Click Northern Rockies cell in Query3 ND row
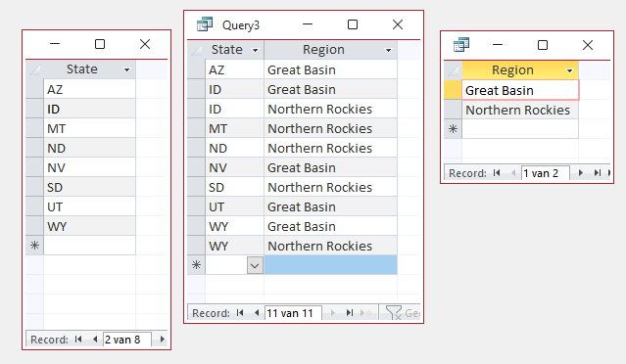This screenshot has height=364, width=626. (330, 148)
